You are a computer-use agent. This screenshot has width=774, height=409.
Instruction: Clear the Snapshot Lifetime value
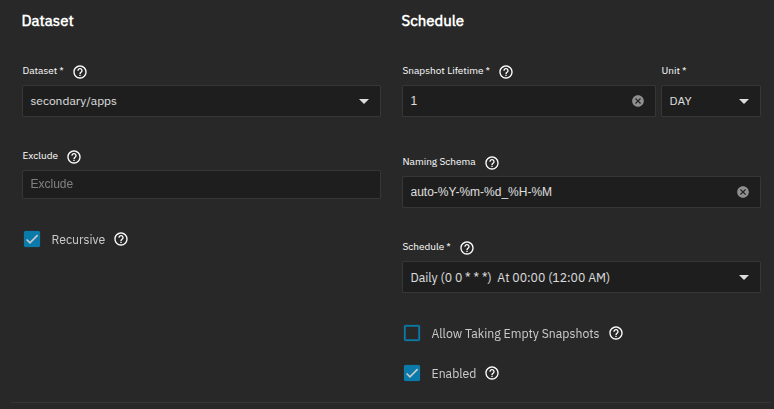[x=638, y=102]
